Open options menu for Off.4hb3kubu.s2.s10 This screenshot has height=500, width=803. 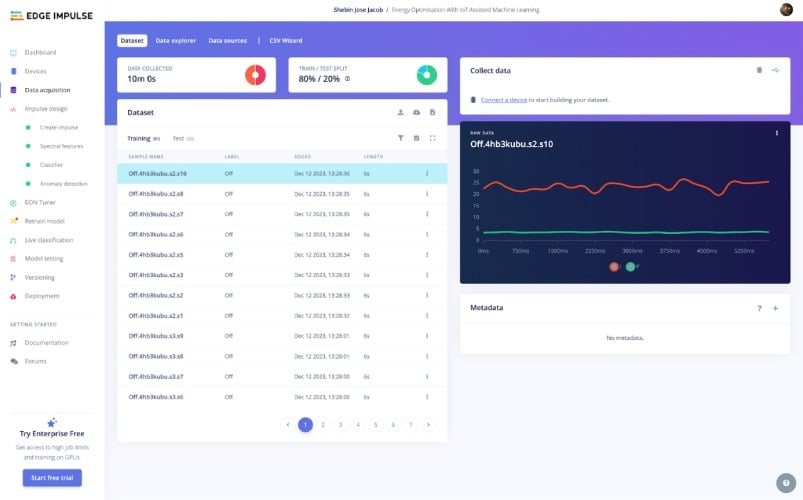click(x=427, y=174)
